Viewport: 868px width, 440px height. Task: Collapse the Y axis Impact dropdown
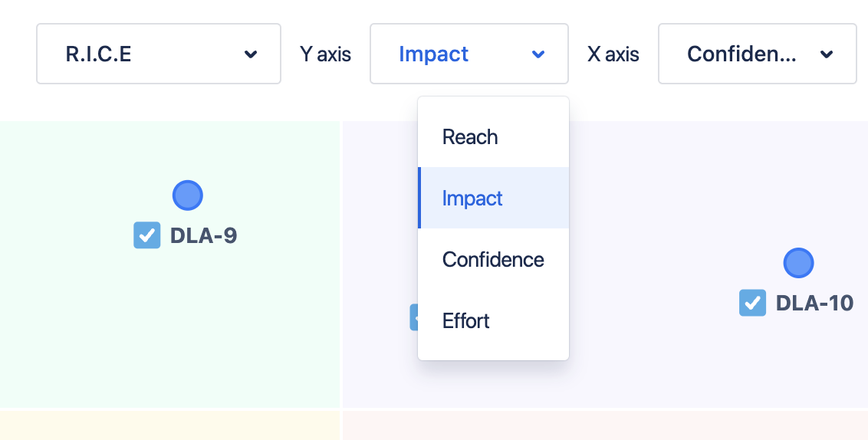tap(469, 54)
